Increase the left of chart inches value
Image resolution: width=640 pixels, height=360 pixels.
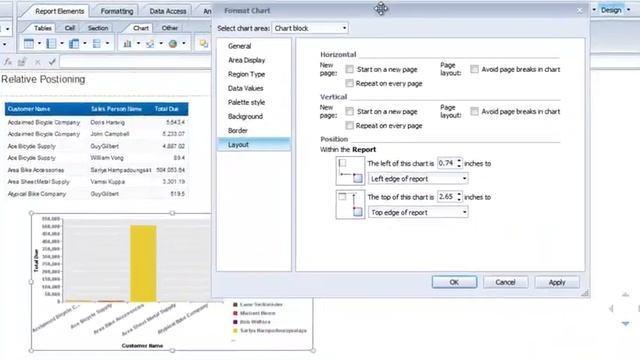click(x=459, y=160)
